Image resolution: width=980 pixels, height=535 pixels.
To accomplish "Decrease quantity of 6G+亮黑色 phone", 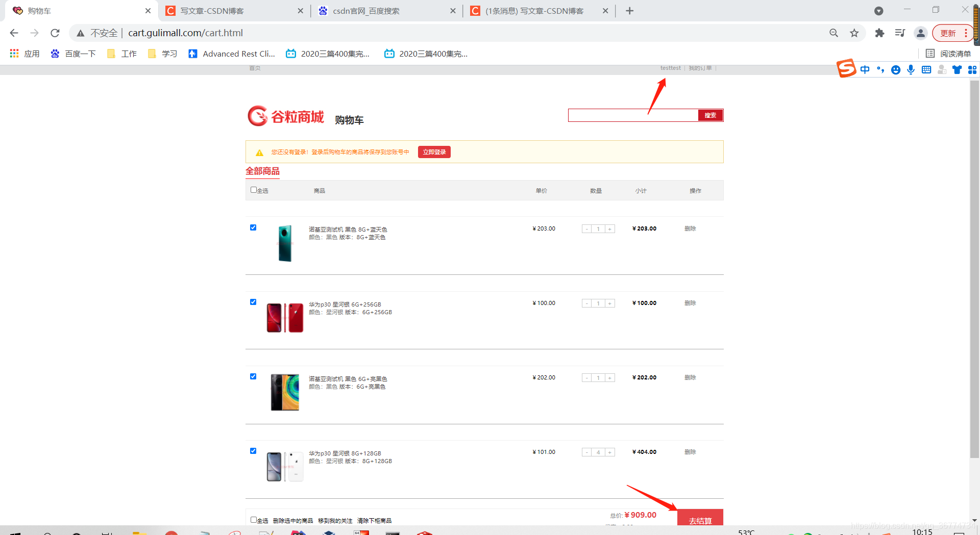I will tap(587, 378).
